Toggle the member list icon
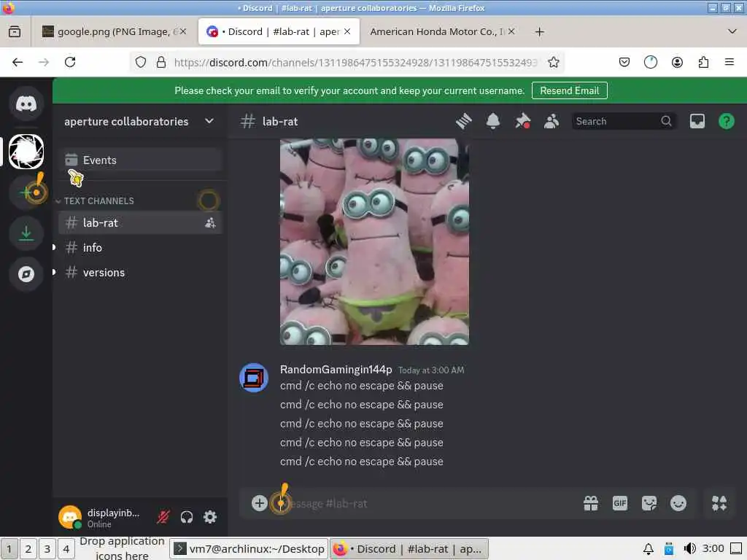The height and width of the screenshot is (560, 747). 551,122
